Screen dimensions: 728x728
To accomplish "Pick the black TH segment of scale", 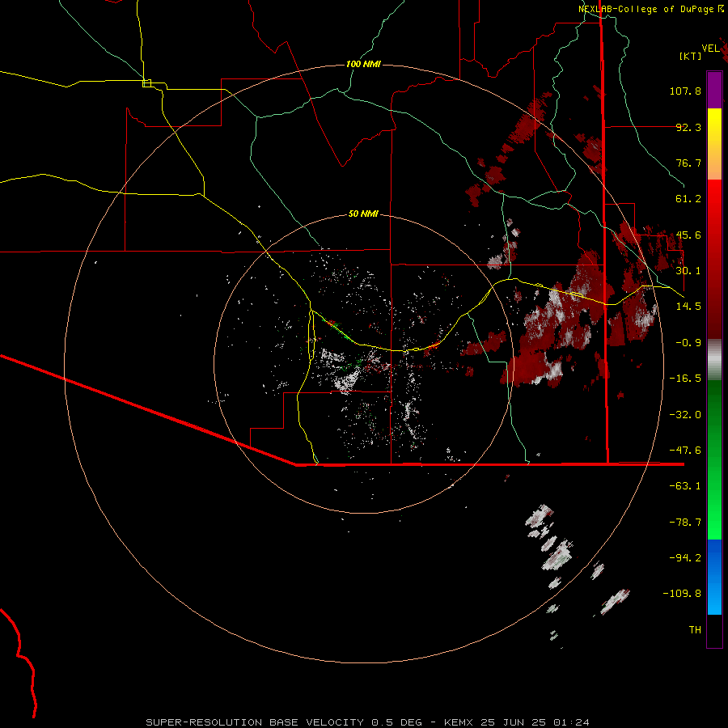I will (x=714, y=631).
